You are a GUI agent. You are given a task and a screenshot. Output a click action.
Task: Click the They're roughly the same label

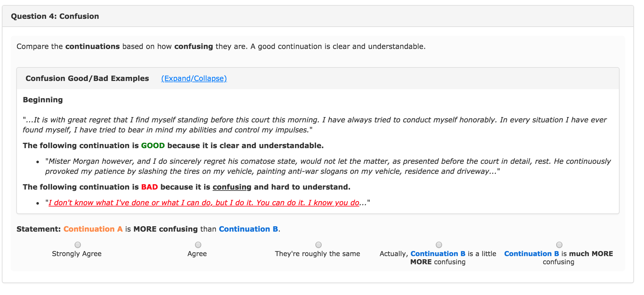click(318, 254)
